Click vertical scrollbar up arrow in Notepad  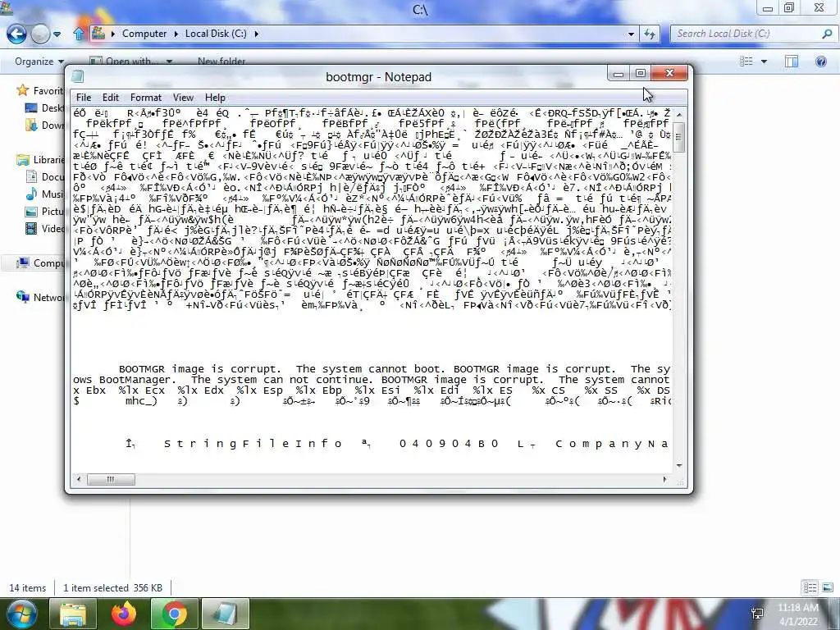pos(678,114)
